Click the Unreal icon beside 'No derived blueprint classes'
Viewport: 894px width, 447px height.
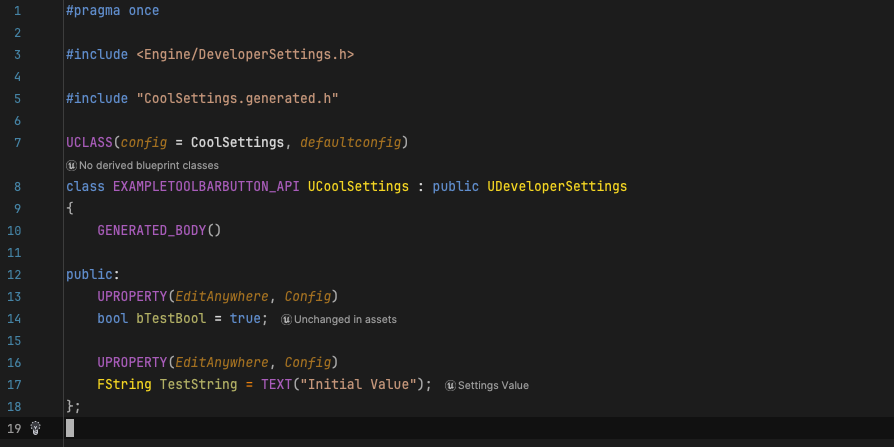[71, 165]
